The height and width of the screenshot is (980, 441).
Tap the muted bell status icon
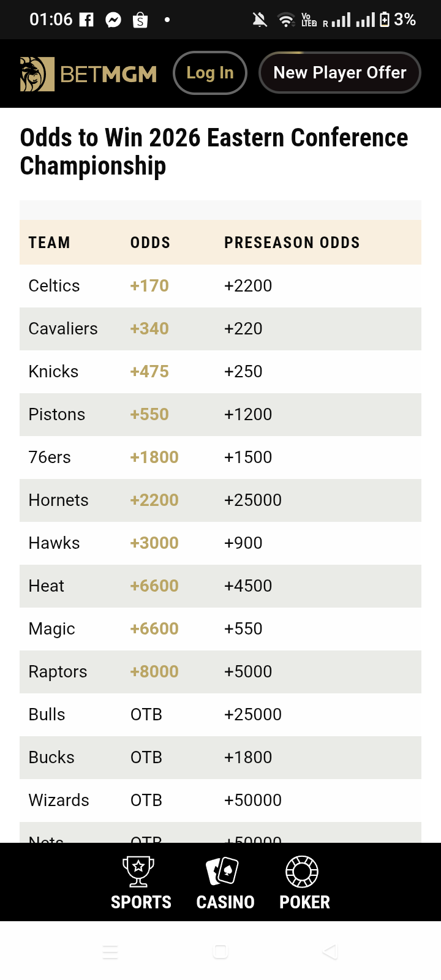[x=260, y=20]
